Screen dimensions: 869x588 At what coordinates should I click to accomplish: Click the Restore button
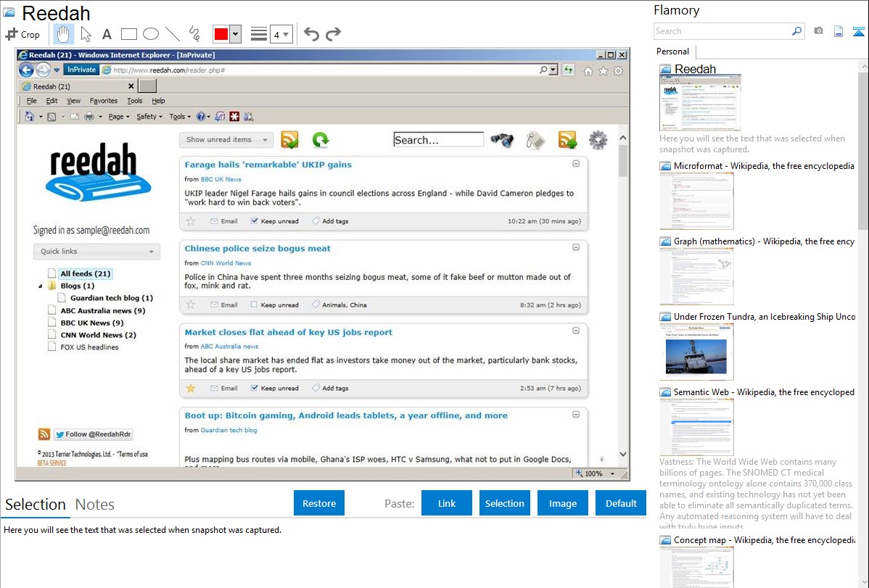pyautogui.click(x=319, y=503)
